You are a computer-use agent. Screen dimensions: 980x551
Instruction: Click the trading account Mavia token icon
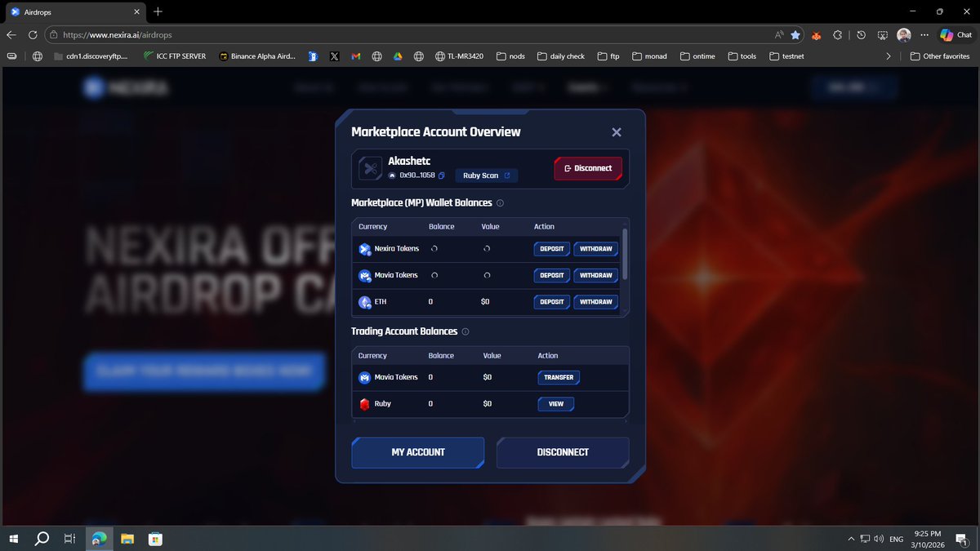click(x=365, y=377)
